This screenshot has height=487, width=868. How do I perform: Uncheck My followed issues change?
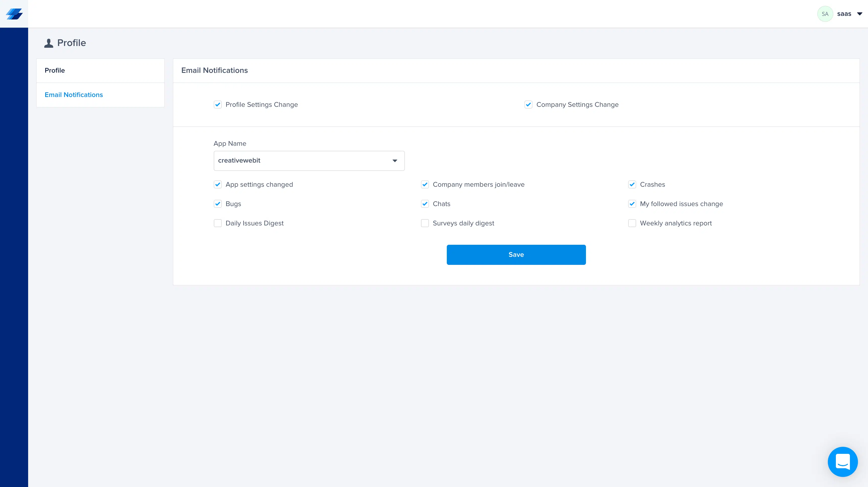(632, 204)
